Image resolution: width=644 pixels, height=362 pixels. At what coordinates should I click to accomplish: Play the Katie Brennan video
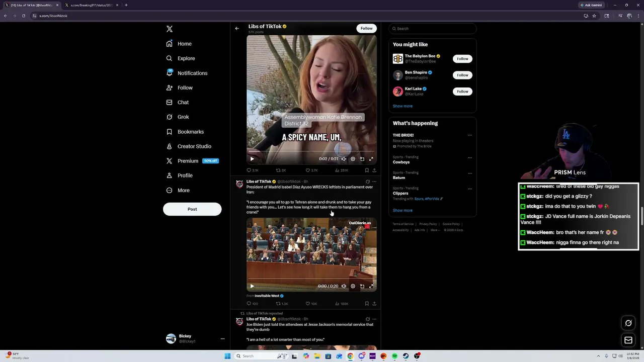click(252, 159)
